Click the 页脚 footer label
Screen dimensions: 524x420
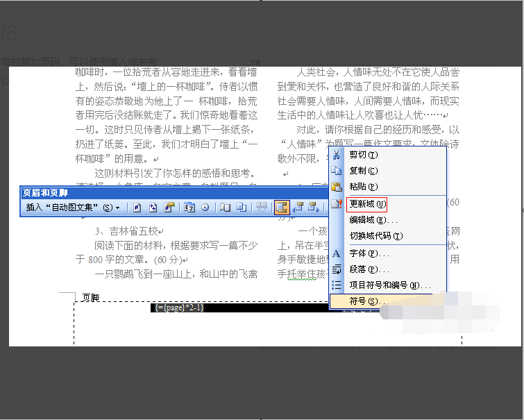point(90,298)
